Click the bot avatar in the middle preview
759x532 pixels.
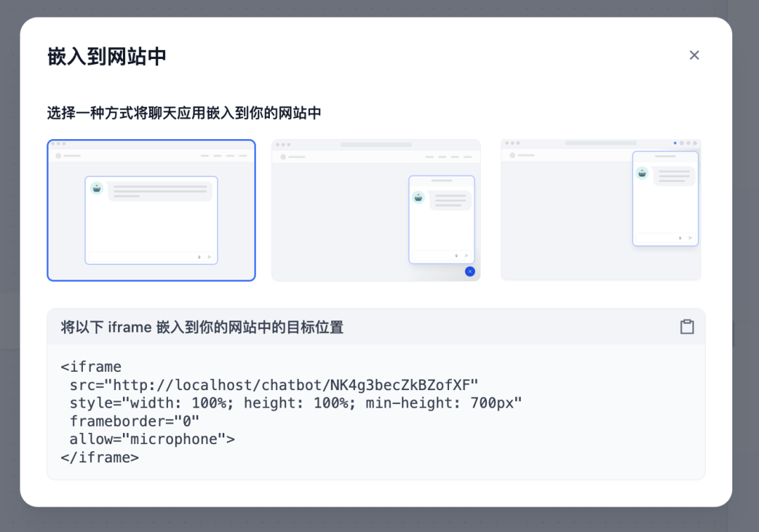pos(418,197)
